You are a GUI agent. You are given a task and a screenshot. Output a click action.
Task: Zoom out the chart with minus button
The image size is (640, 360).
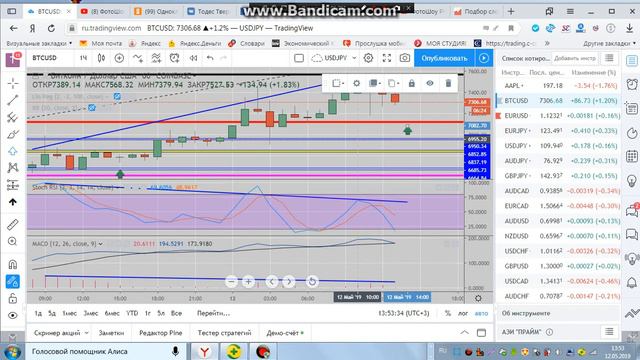point(231,282)
